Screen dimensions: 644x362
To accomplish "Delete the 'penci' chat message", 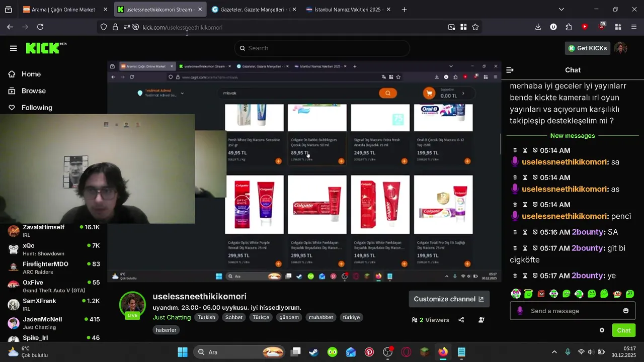I will point(515,205).
